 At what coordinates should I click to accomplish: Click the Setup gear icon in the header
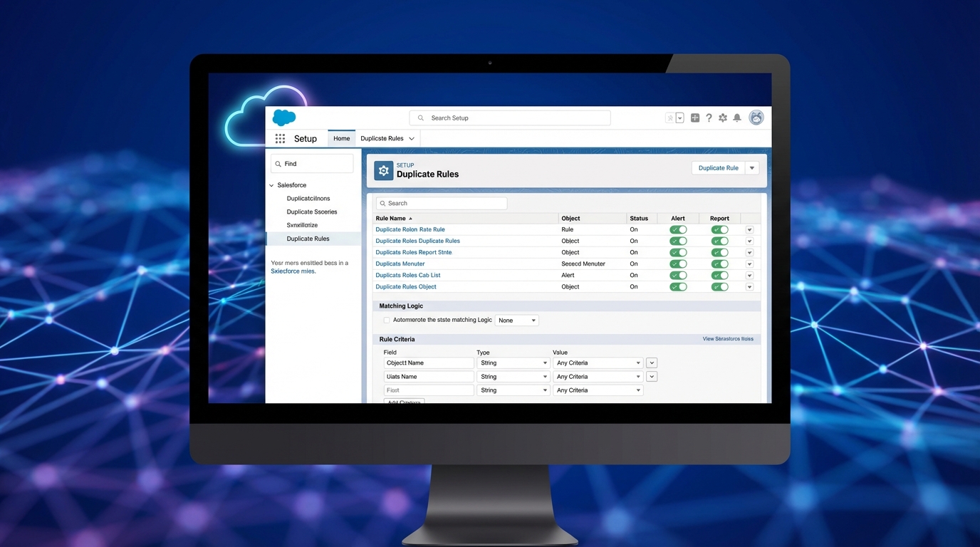723,118
